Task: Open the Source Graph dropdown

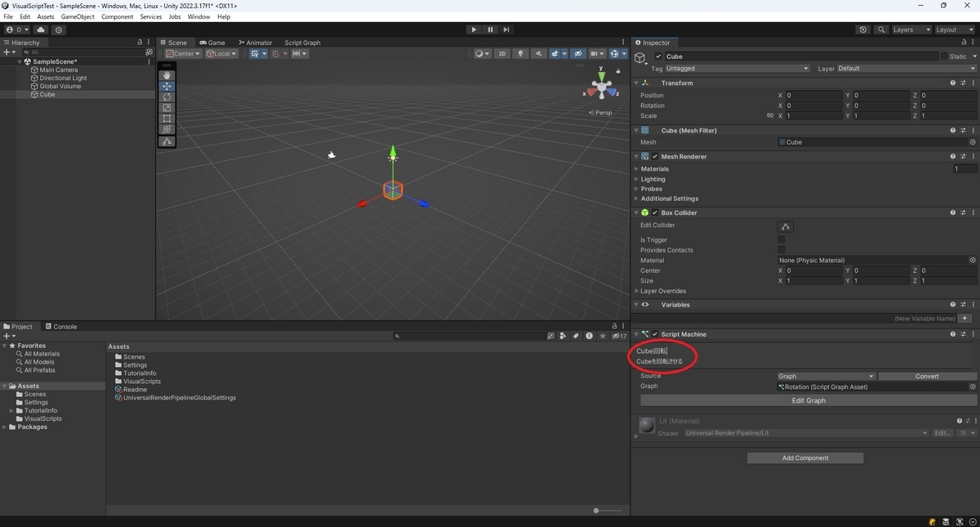Action: click(x=826, y=377)
